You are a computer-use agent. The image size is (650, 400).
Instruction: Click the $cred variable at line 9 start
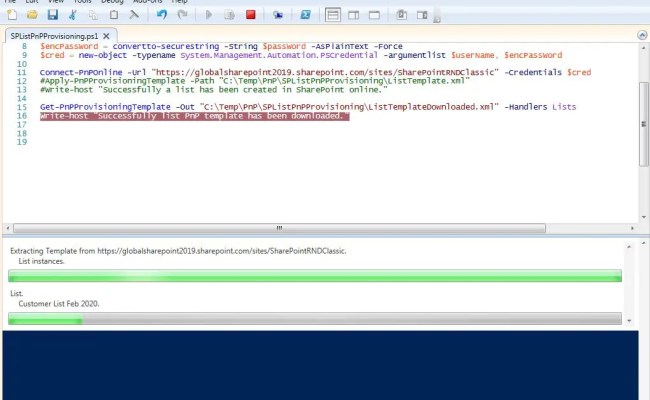(52, 55)
